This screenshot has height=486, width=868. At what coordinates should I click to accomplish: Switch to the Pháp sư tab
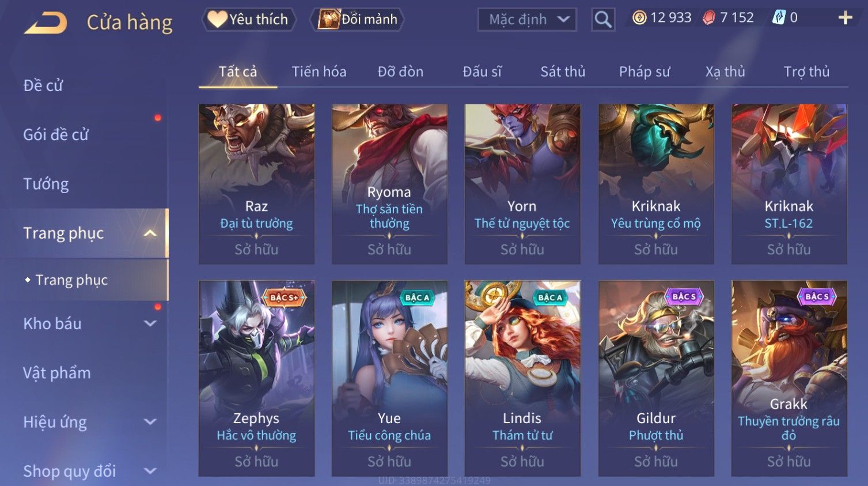click(645, 71)
